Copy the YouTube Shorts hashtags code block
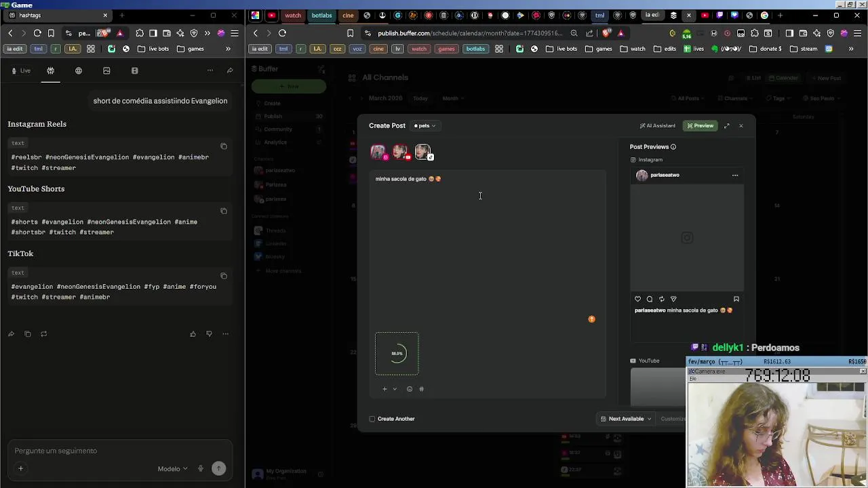This screenshot has width=868, height=488. point(224,211)
